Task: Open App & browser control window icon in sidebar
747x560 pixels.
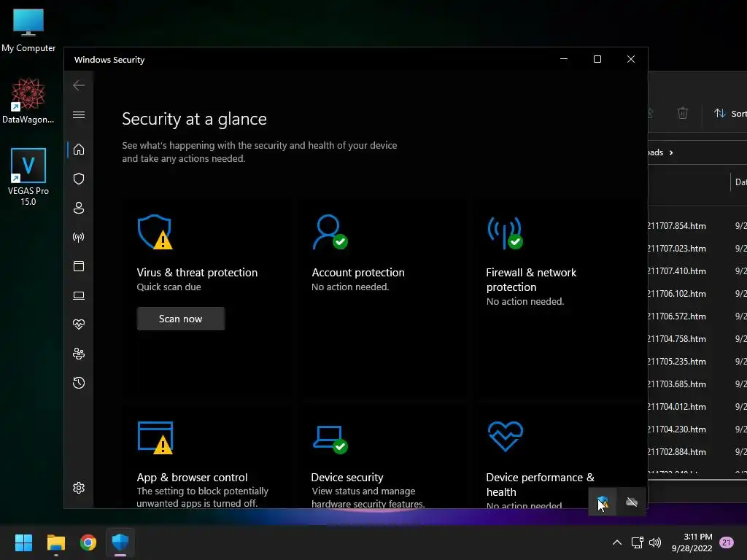Action: pos(79,266)
